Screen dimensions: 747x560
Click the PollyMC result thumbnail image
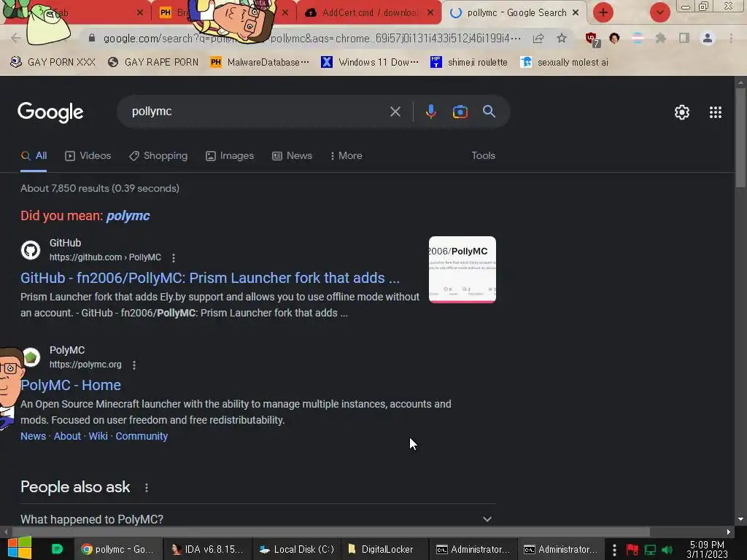(462, 270)
